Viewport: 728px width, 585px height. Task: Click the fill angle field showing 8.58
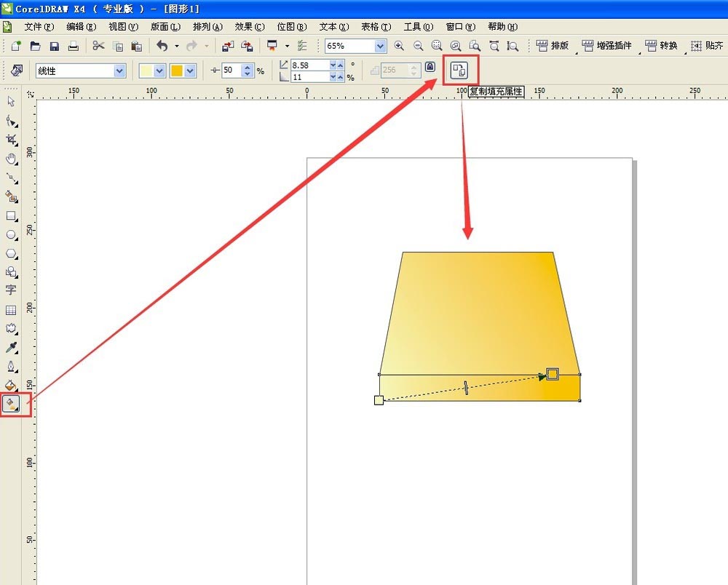click(x=309, y=65)
